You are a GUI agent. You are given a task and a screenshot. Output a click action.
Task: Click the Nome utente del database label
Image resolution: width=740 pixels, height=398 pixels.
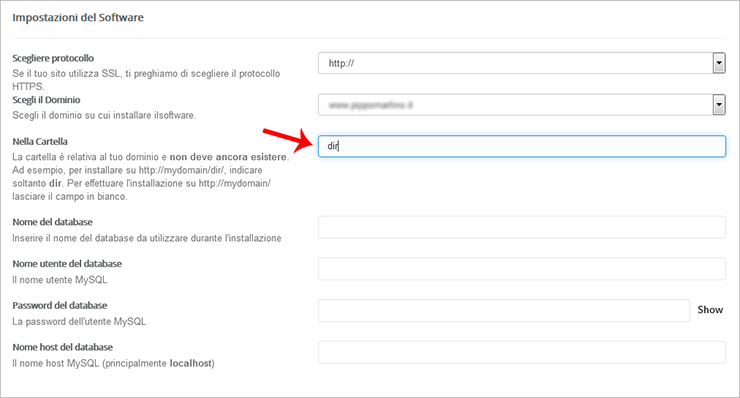67,263
